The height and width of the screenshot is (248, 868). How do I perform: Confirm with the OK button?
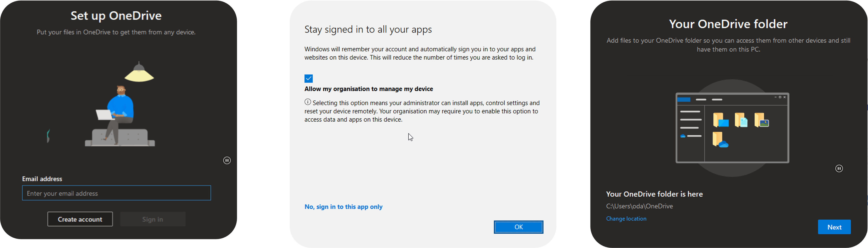[x=518, y=227]
